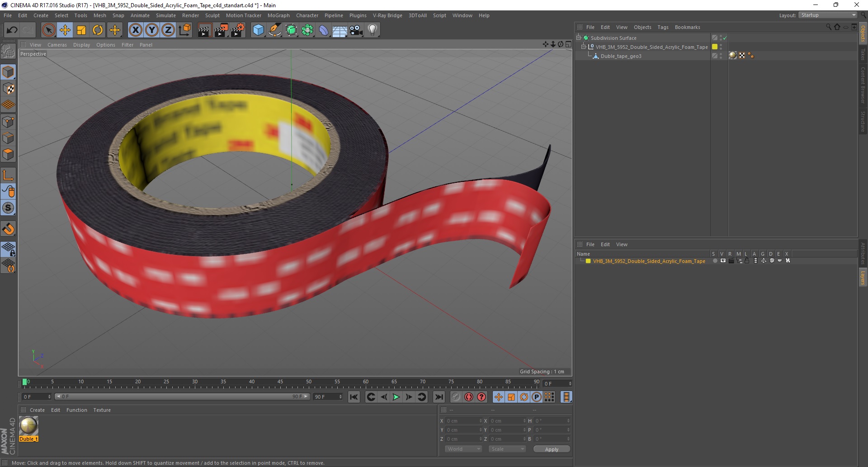The height and width of the screenshot is (467, 868).
Task: Add a Light object
Action: pos(373,30)
